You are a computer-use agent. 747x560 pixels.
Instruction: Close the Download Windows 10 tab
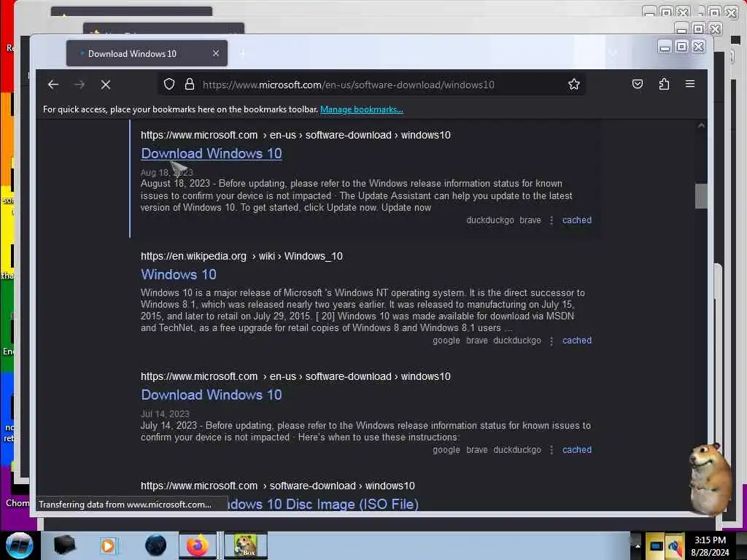pos(216,53)
